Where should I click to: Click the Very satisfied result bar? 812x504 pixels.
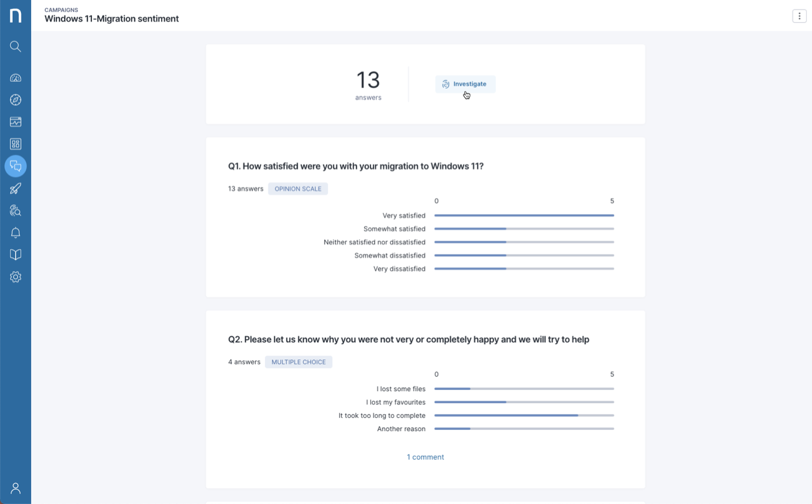[x=523, y=216]
